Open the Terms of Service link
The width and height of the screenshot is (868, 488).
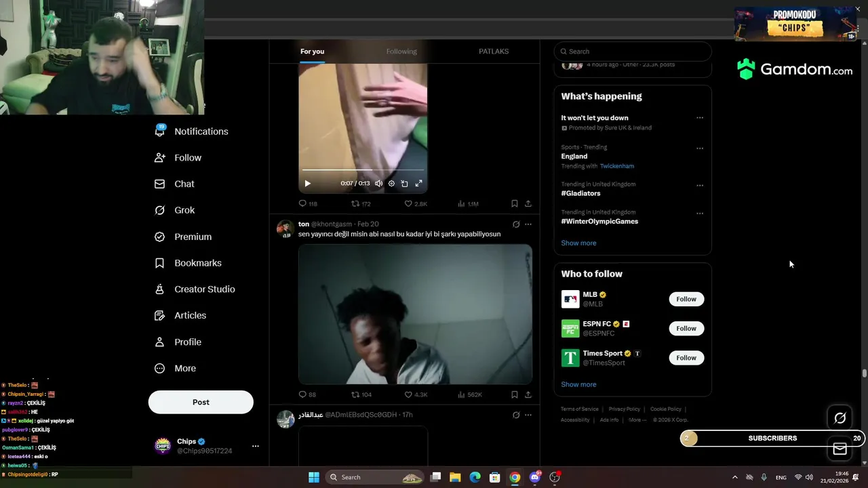pos(580,409)
